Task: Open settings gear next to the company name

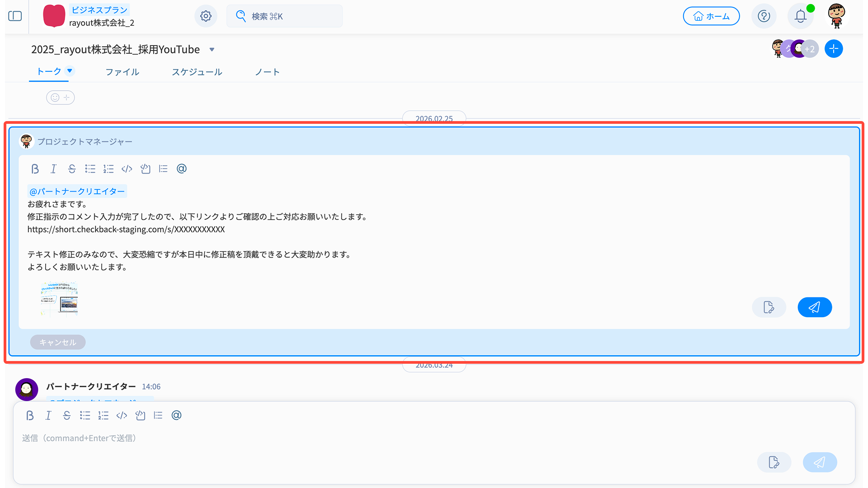Action: (x=206, y=16)
